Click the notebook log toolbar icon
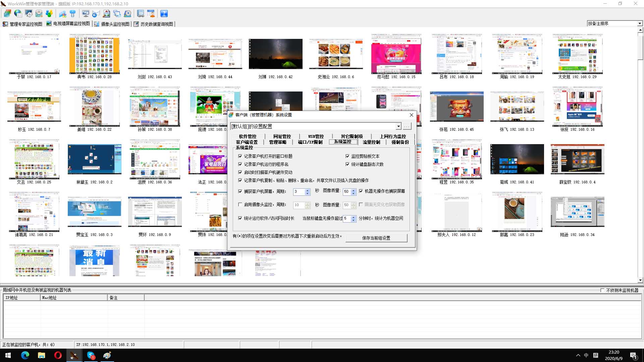Image resolution: width=644 pixels, height=362 pixels. click(141, 13)
